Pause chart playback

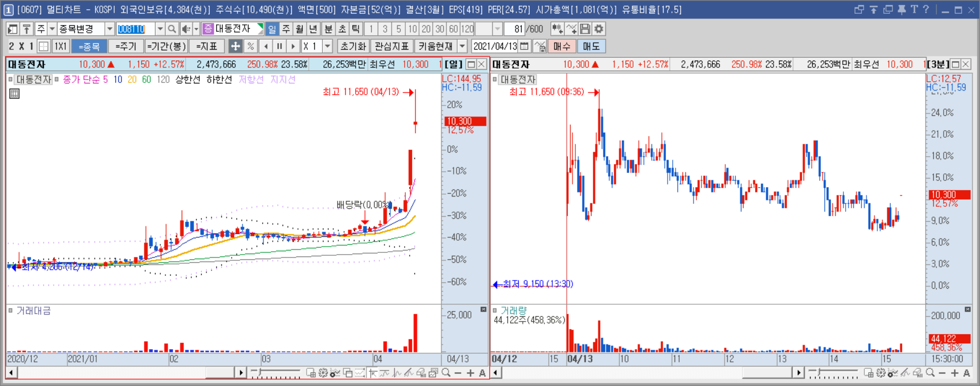(x=279, y=46)
